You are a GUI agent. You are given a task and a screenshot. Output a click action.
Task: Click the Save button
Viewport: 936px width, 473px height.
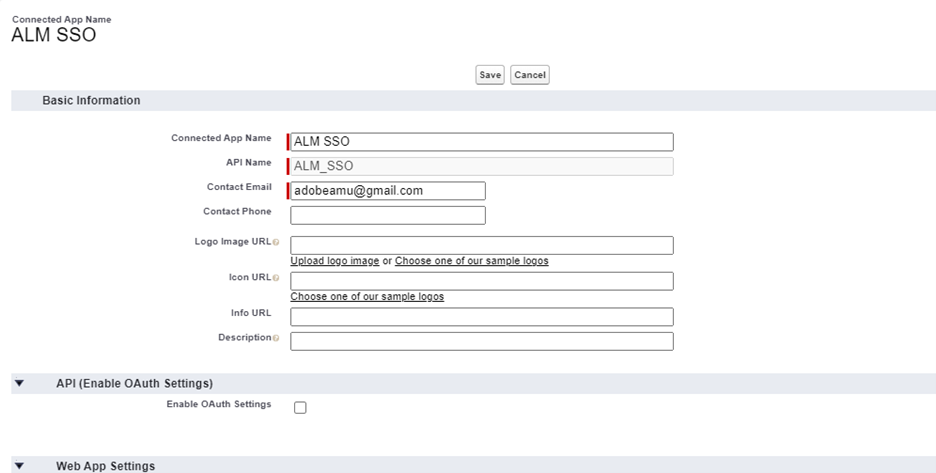pyautogui.click(x=489, y=75)
